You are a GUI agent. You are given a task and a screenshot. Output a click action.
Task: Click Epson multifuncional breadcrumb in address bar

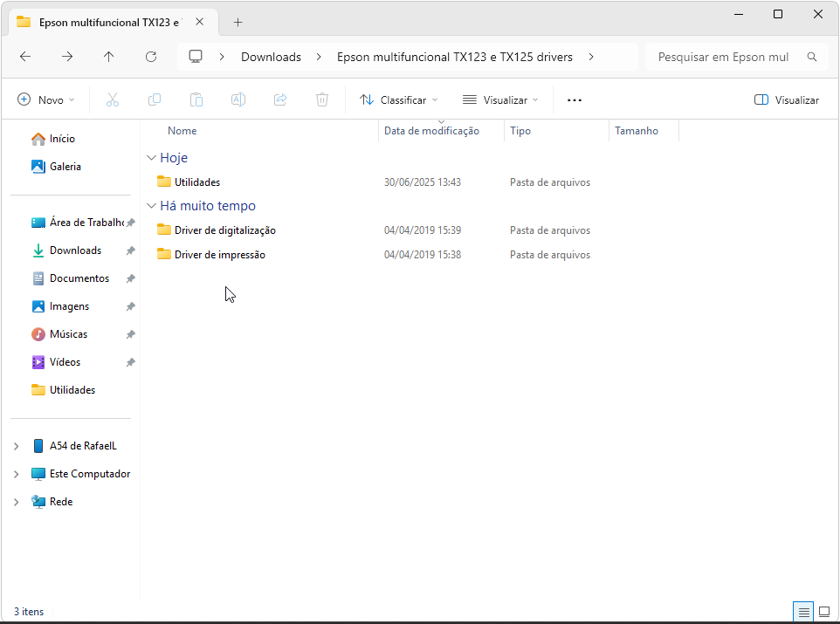tap(455, 57)
